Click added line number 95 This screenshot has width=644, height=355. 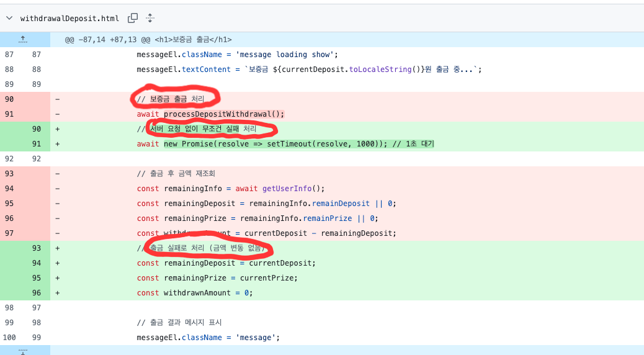37,278
